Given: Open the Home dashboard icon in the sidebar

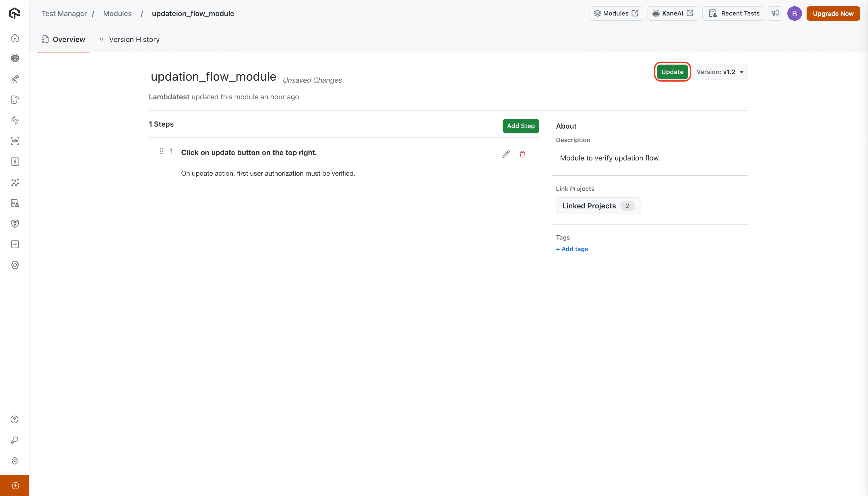Looking at the screenshot, I should (15, 38).
